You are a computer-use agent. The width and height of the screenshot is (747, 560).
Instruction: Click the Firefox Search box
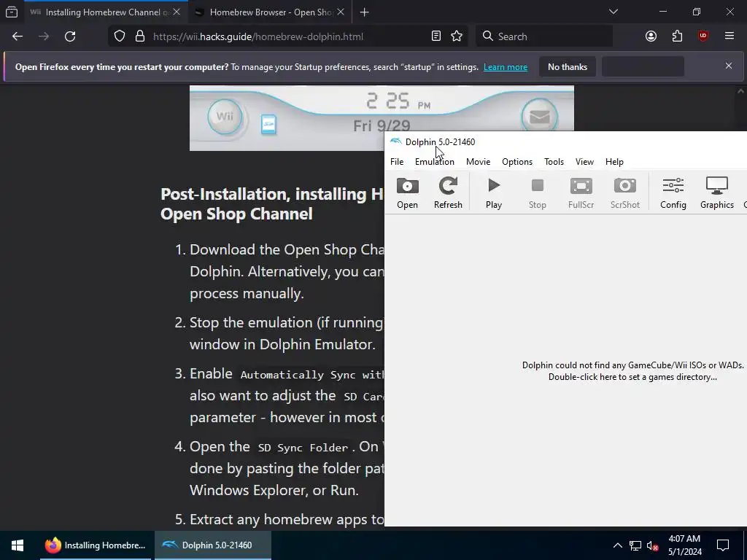[544, 36]
